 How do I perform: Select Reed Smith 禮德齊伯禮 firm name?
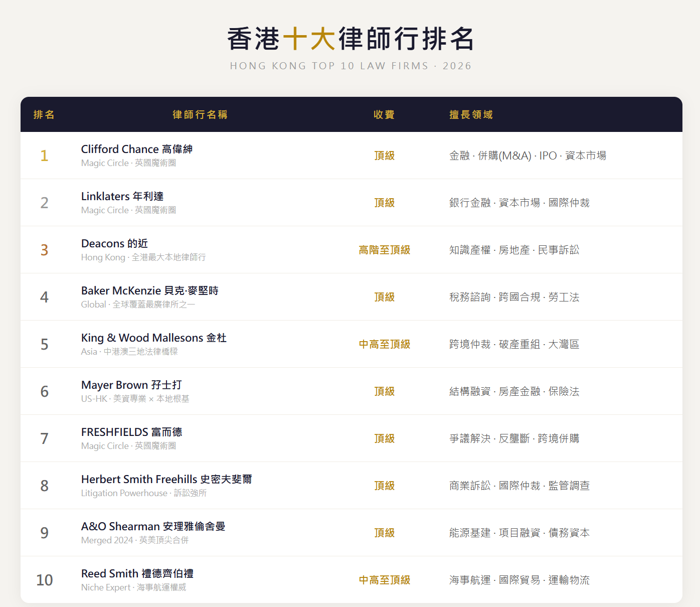click(x=137, y=573)
